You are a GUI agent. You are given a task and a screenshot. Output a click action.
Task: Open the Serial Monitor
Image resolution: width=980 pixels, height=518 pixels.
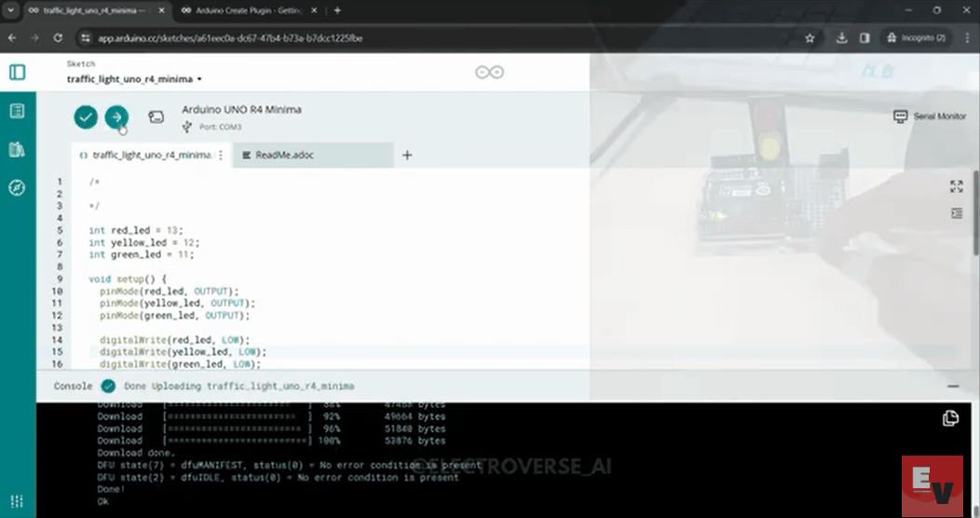pos(930,116)
